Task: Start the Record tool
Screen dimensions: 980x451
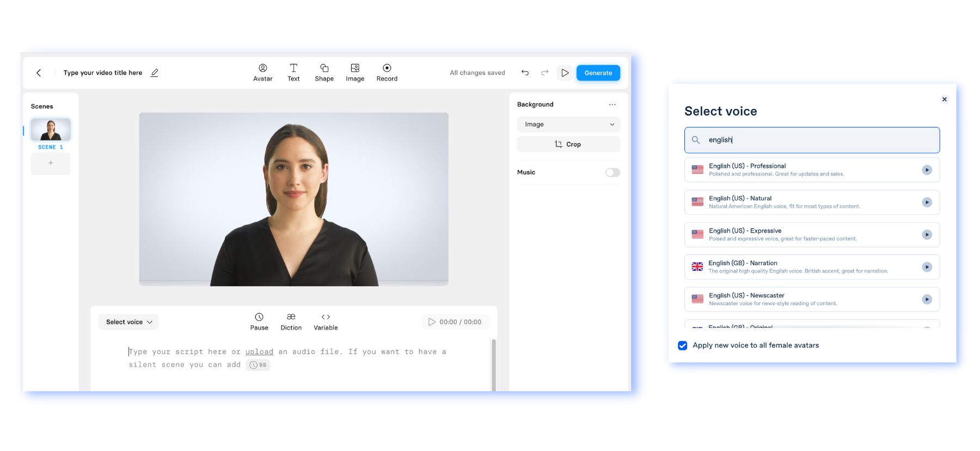Action: (387, 72)
